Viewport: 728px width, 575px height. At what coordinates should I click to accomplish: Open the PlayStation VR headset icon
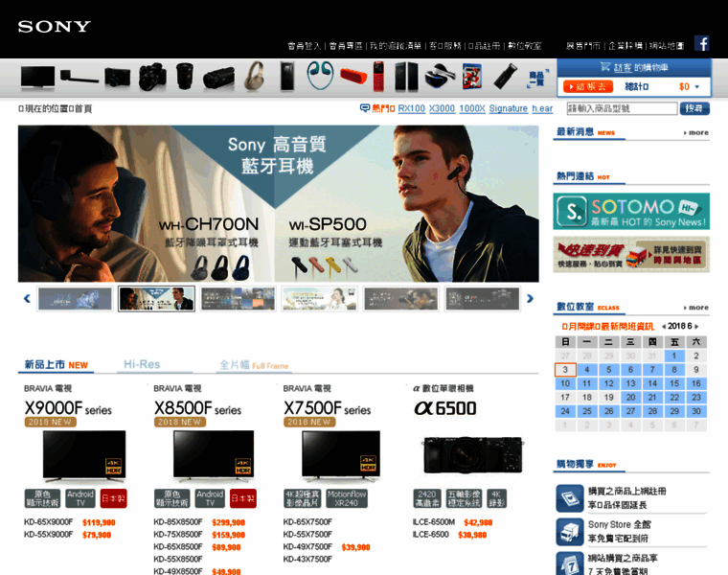tap(441, 77)
